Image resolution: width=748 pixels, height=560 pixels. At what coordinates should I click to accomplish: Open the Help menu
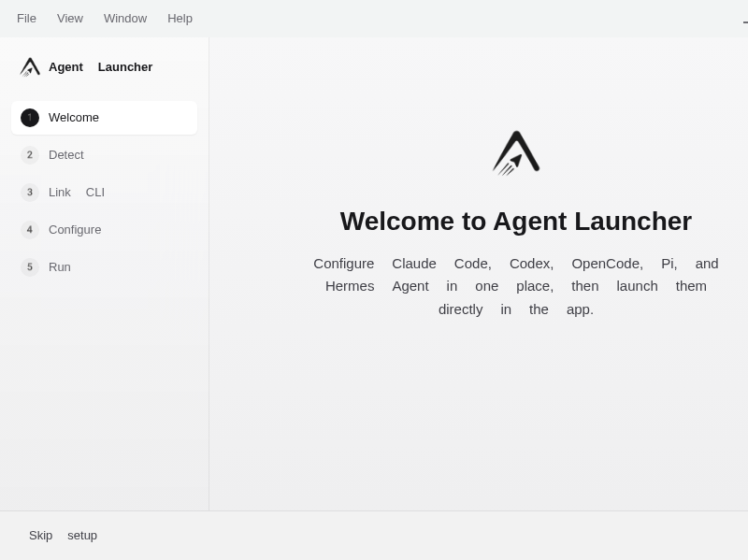(x=180, y=18)
